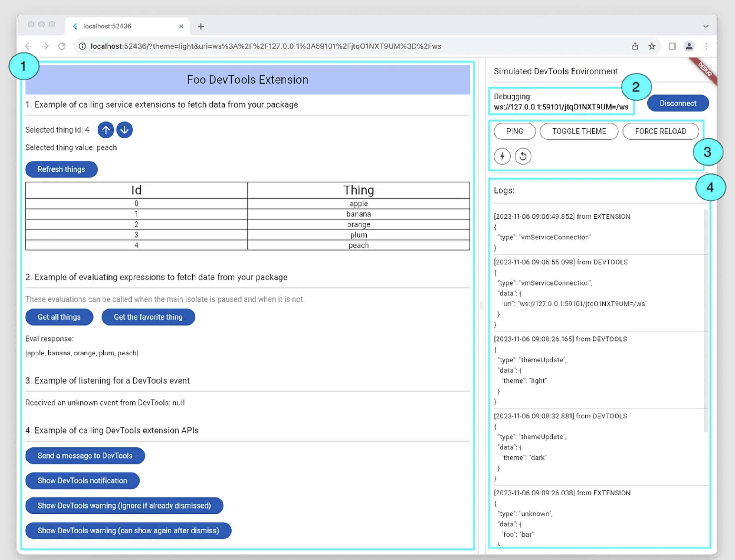Click the Flutter favicon on the browser tab
Screen dimensions: 735x560
click(75, 26)
